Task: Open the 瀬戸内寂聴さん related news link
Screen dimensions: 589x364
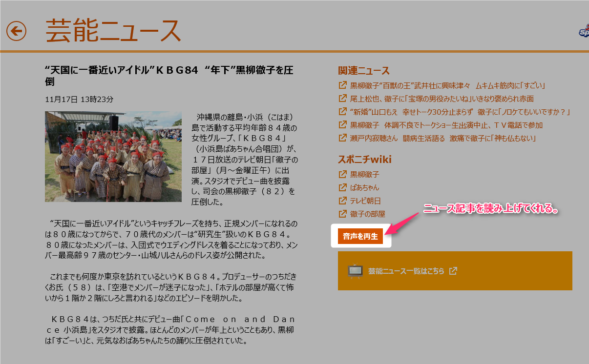Action: (443, 139)
